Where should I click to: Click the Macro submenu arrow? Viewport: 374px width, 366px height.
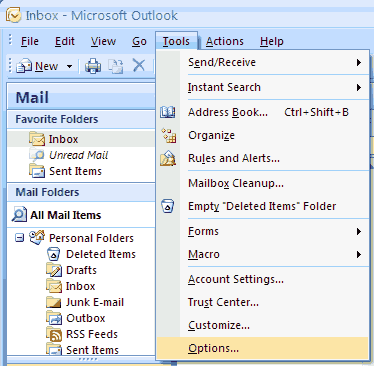pyautogui.click(x=359, y=254)
